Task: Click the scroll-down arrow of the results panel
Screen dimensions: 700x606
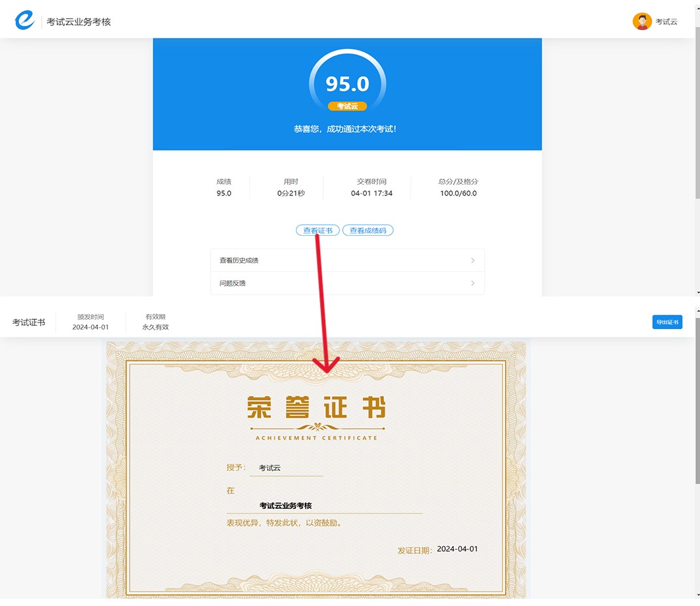Action: pyautogui.click(x=697, y=293)
